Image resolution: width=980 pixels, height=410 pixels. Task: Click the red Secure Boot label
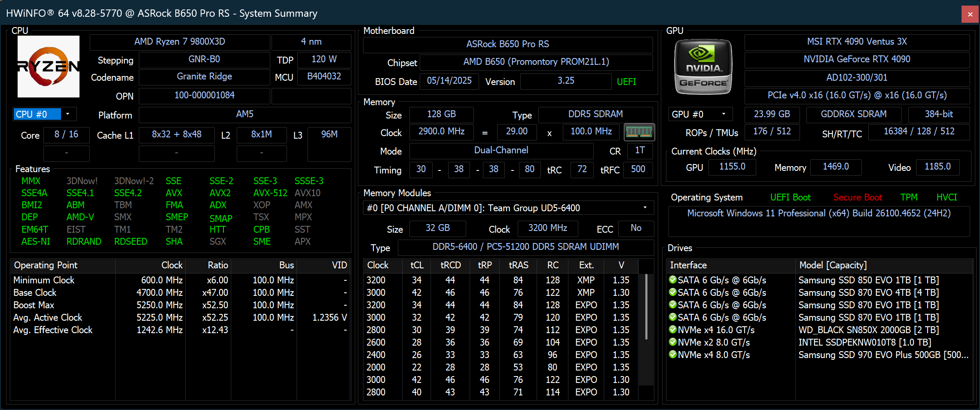pos(858,197)
